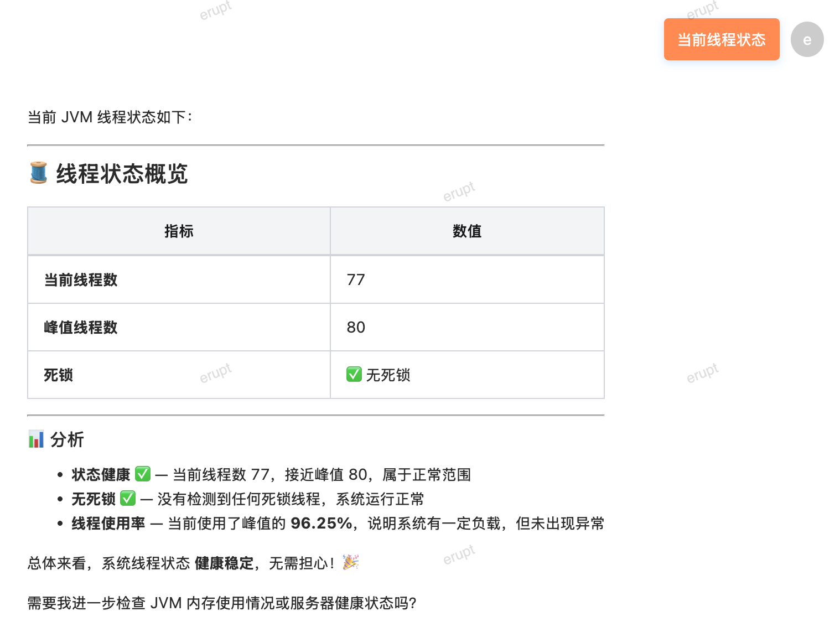Click the 当前线程数 row label
Screen dimensions: 840x632
81,280
